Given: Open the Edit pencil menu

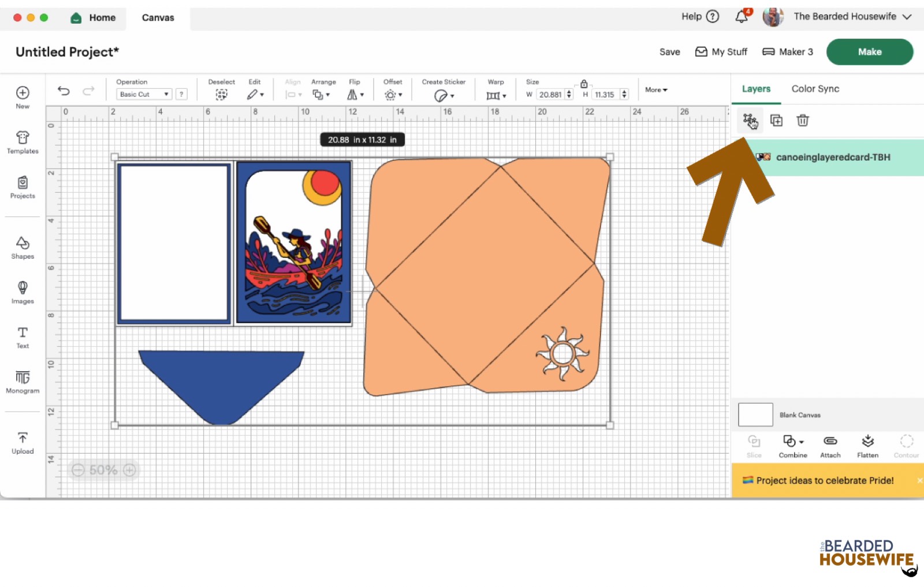Looking at the screenshot, I should click(255, 95).
